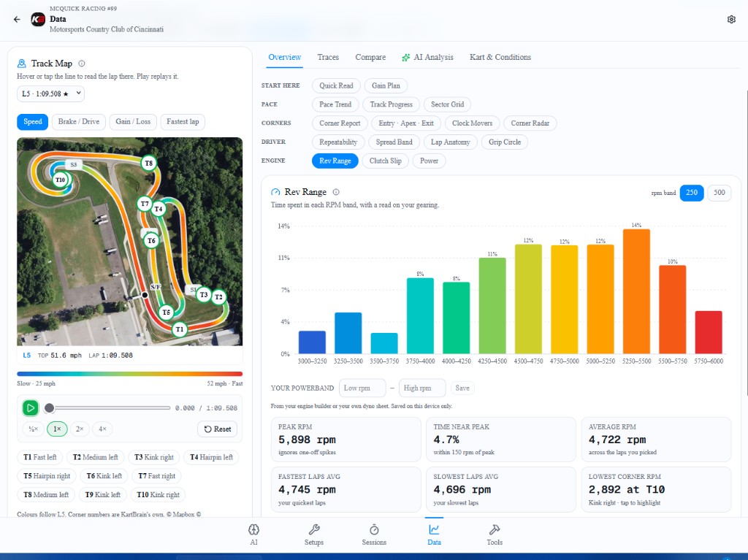Select the Fastest lap map mode
Image resolution: width=748 pixels, height=560 pixels.
coord(183,122)
